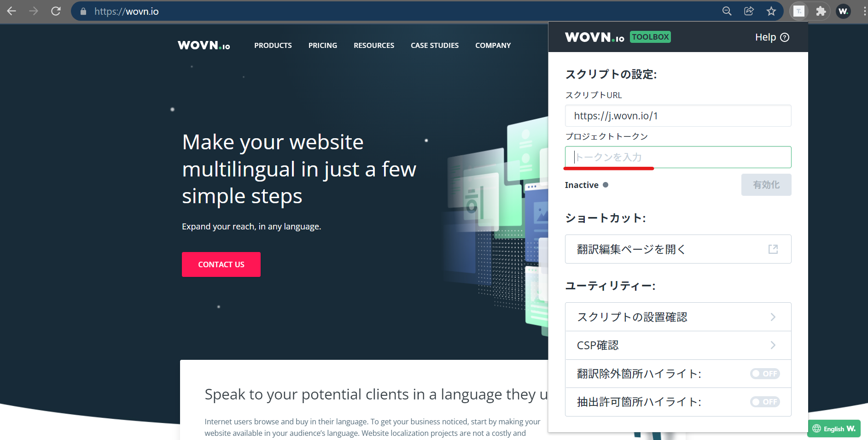
Task: Reload the current page
Action: pos(56,11)
